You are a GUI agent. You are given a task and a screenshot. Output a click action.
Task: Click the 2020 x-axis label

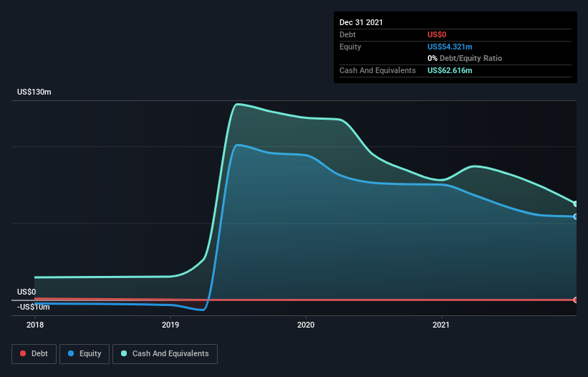point(306,325)
